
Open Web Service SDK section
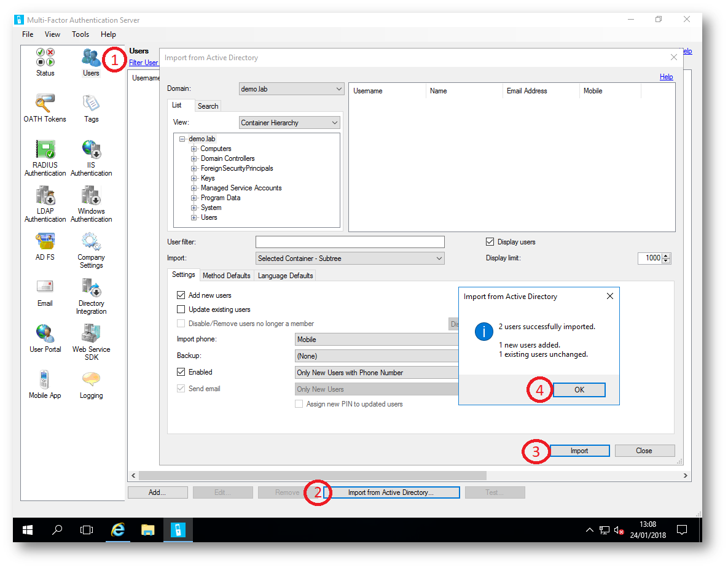tap(91, 342)
